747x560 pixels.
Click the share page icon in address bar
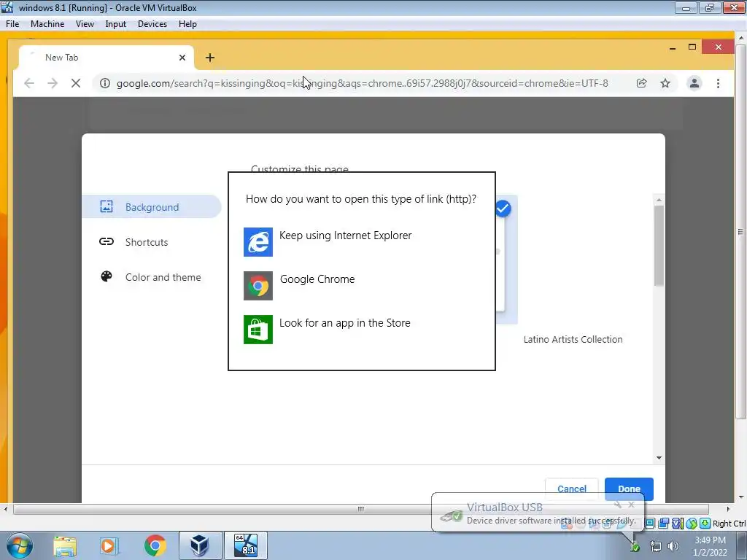(642, 83)
